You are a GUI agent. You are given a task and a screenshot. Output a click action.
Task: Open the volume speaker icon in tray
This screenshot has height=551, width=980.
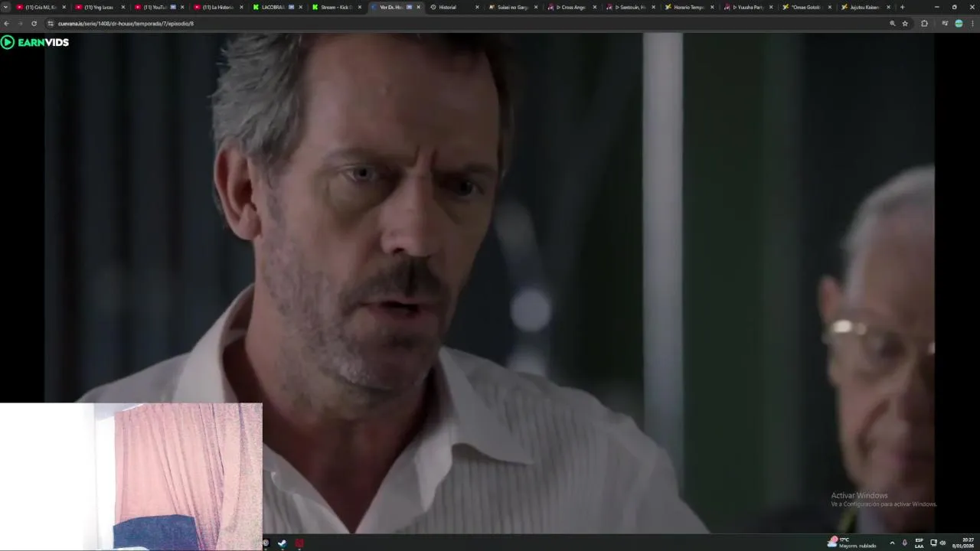pyautogui.click(x=942, y=543)
